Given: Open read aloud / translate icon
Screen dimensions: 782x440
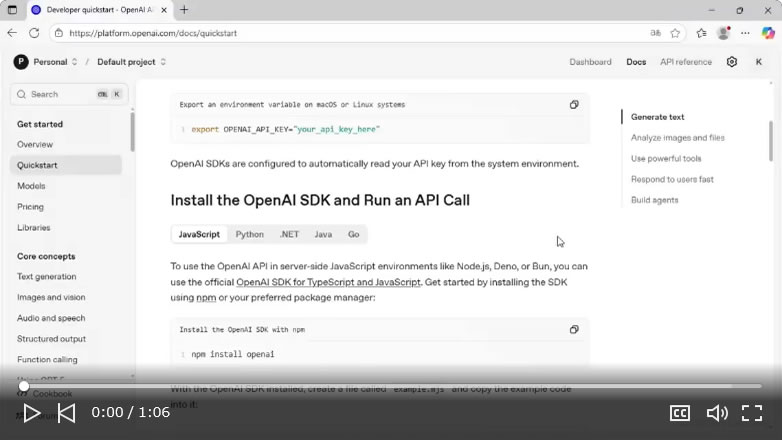Looking at the screenshot, I should (x=655, y=33).
